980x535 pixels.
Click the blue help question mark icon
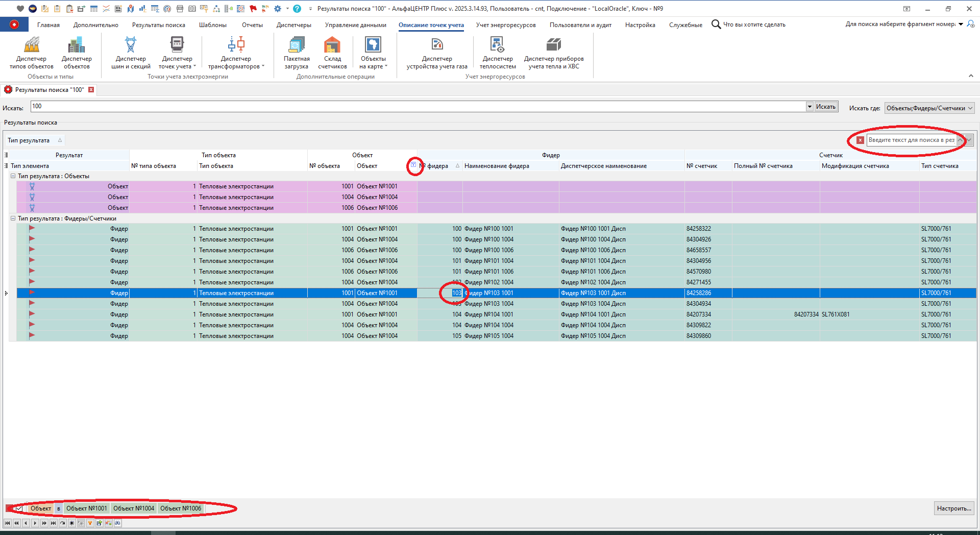(x=297, y=9)
